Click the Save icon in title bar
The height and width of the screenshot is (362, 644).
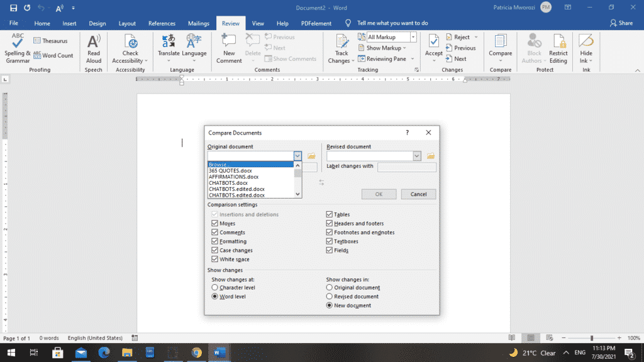[14, 8]
